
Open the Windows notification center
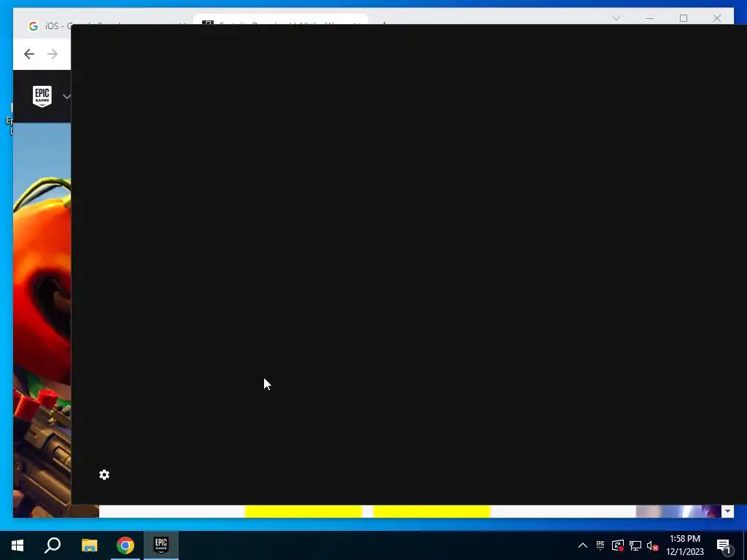click(x=724, y=545)
